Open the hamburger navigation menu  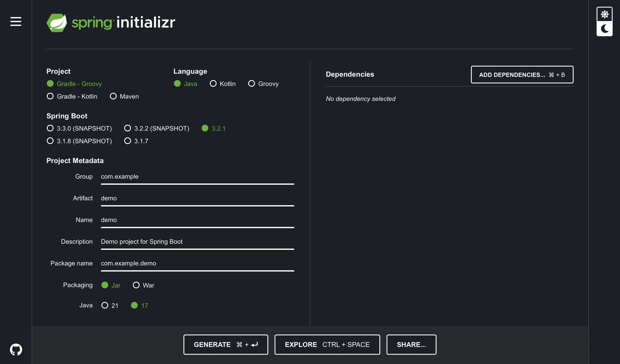pyautogui.click(x=16, y=21)
